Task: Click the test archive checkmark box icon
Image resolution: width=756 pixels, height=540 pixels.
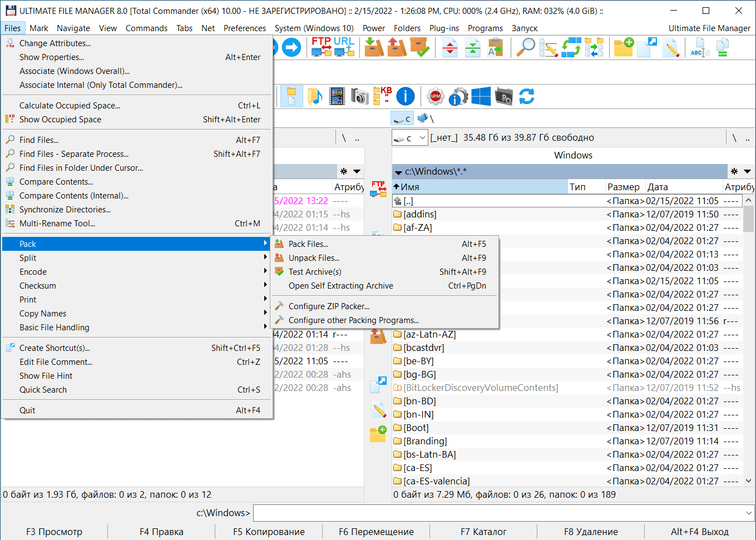Action: pyautogui.click(x=419, y=48)
